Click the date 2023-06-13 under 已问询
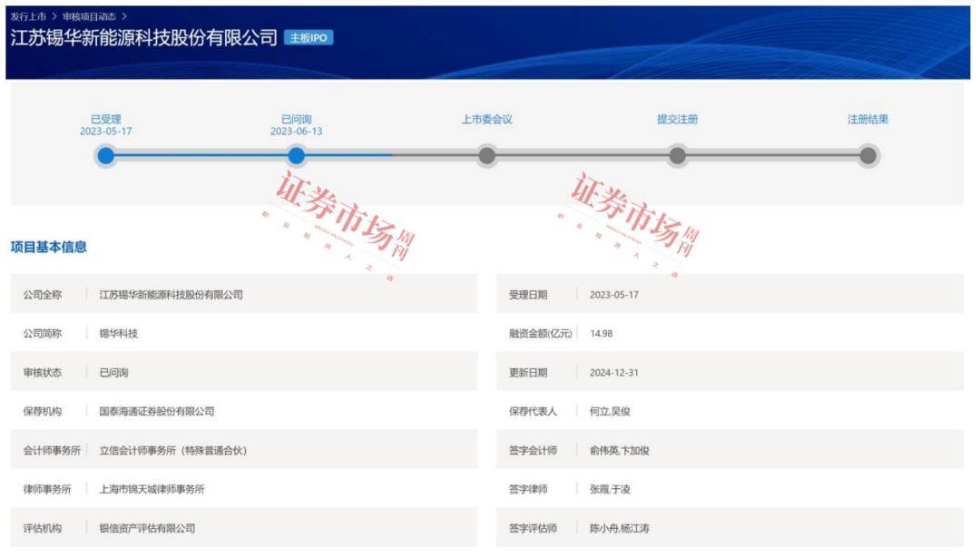This screenshot has height=557, width=980. [296, 132]
